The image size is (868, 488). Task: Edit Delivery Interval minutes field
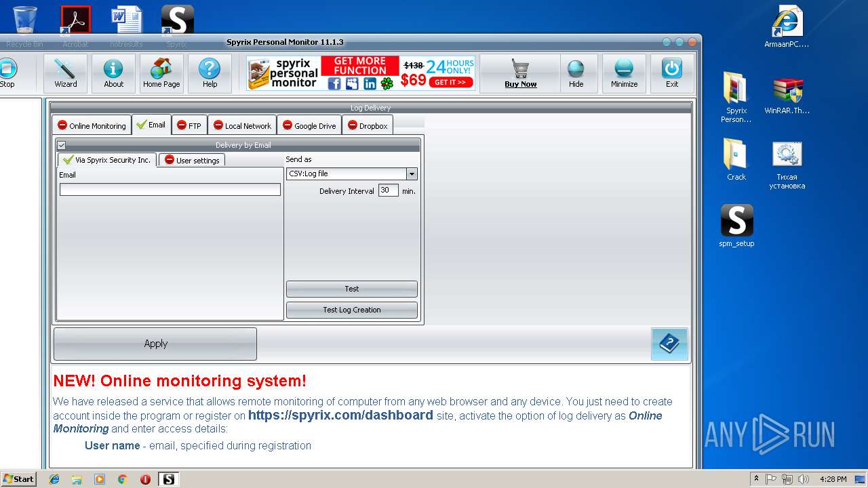pyautogui.click(x=388, y=190)
